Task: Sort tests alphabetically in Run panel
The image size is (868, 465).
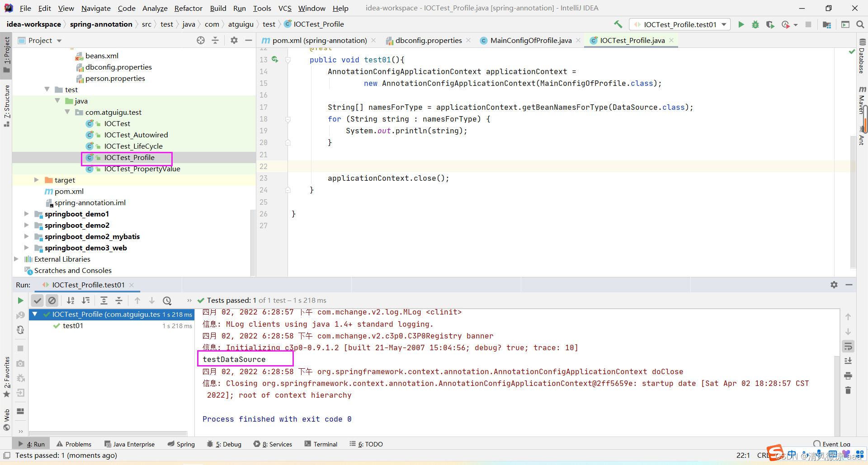Action: tap(71, 301)
